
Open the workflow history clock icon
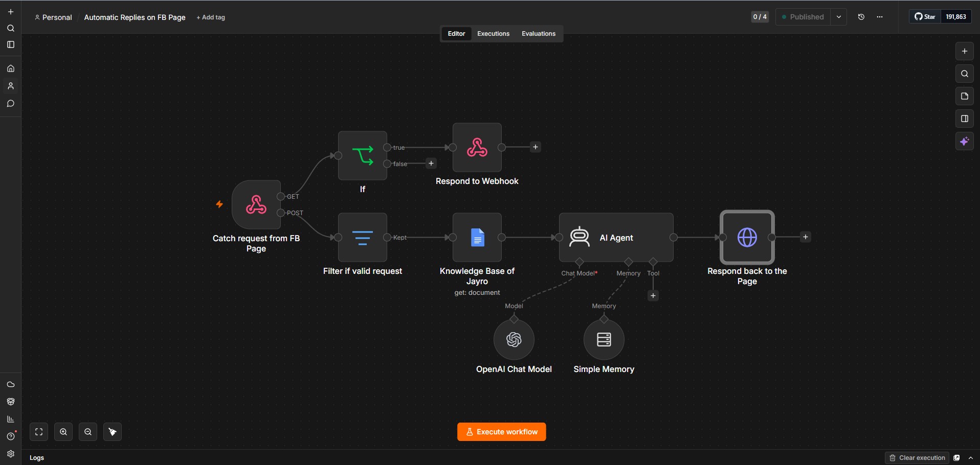click(861, 17)
